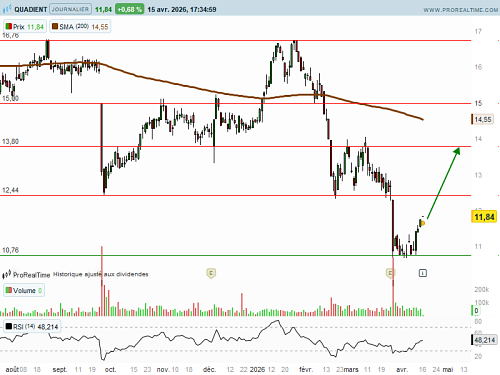Click the brown SMA color swatch

click(55, 26)
